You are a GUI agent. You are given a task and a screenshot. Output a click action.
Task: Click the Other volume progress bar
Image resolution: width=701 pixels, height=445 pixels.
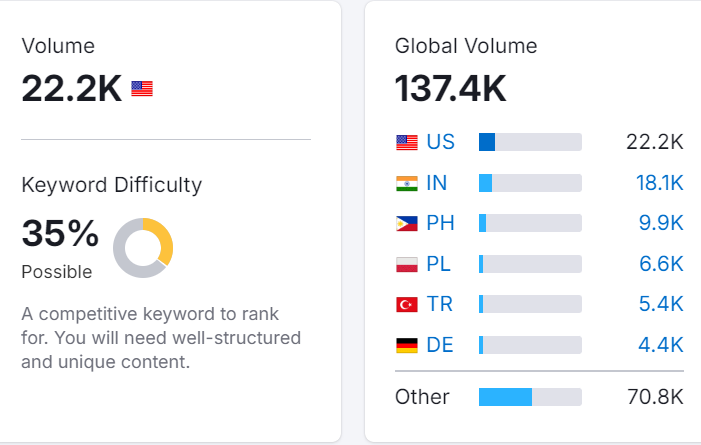pyautogui.click(x=530, y=397)
